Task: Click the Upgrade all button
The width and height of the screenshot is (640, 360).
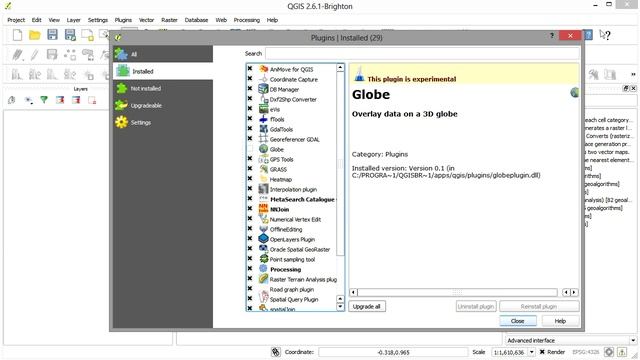Action: (x=367, y=307)
